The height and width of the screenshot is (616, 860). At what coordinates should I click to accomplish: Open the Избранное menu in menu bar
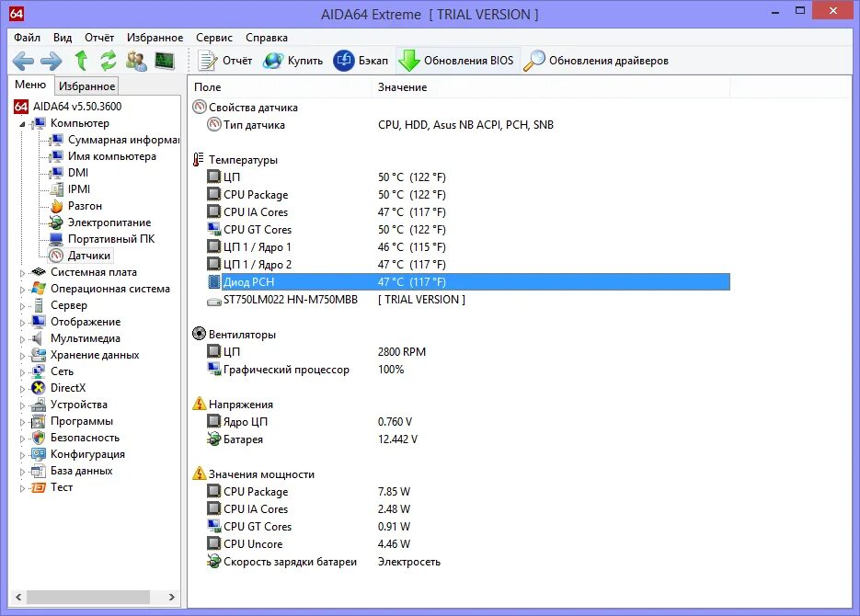155,38
